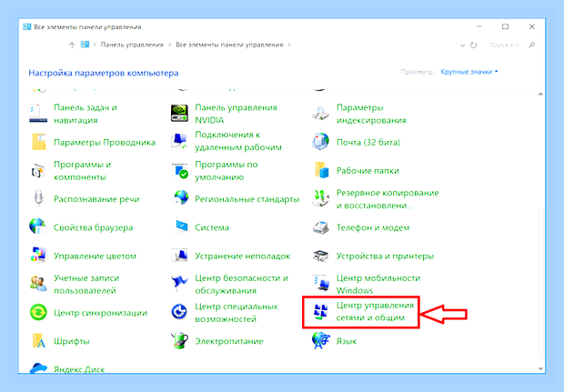Screen dimensions: 564x392
Task: Expand the chevron after Панель управления breadcrumb
Action: tap(170, 45)
